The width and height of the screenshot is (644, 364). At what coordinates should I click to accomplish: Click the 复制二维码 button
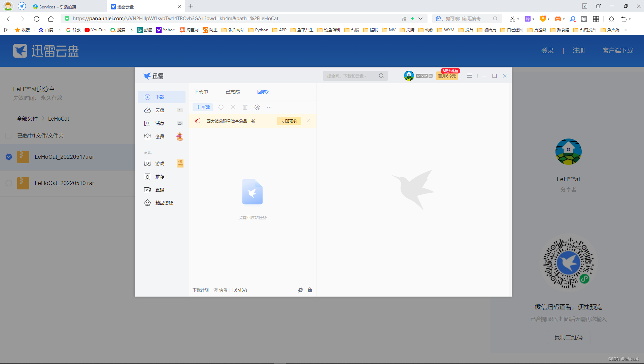click(x=568, y=337)
